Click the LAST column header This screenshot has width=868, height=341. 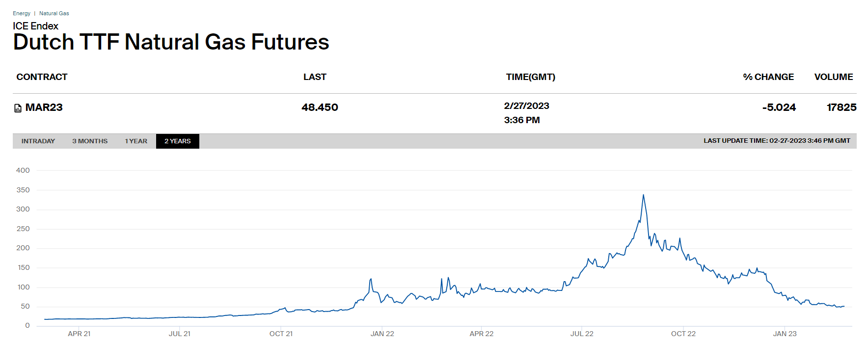[x=315, y=77]
